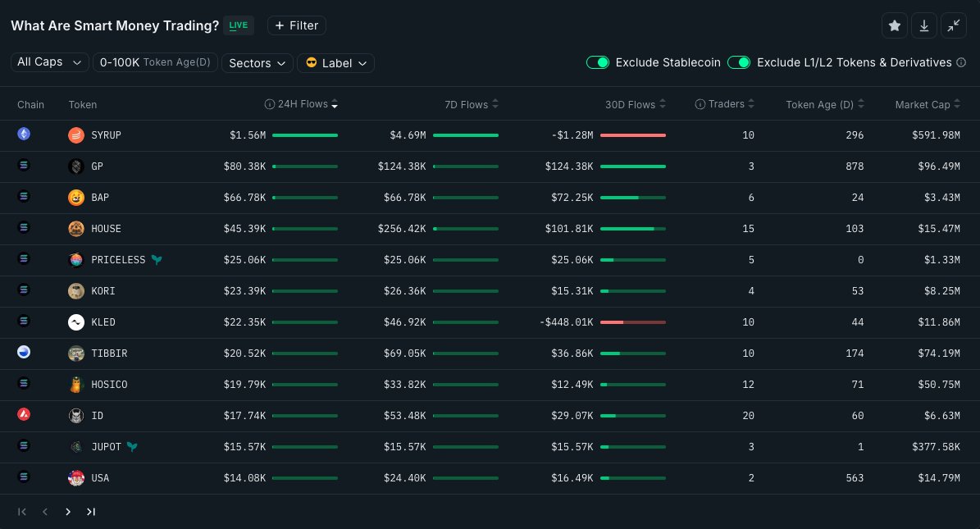Screen dimensions: 980x529
Task: Sort table by 7D Flows
Action: pos(472,104)
